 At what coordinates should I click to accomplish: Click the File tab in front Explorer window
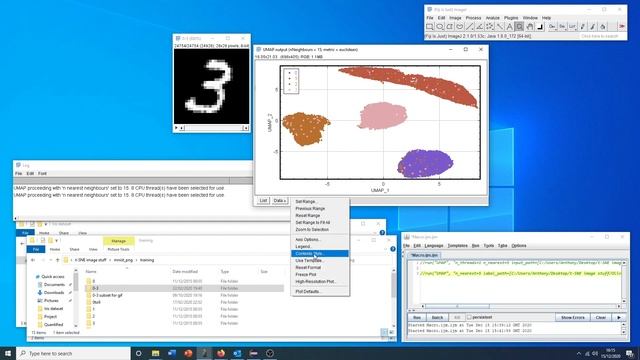(x=36, y=249)
